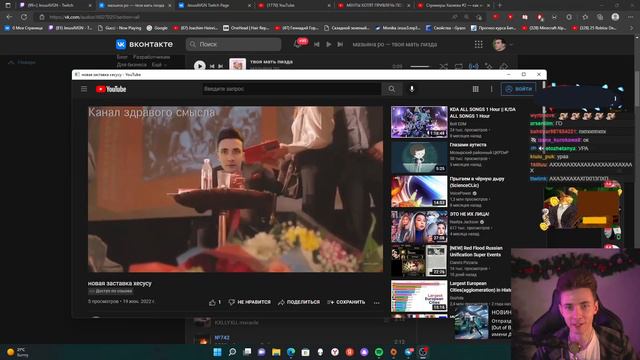Click the YouTube search magnifier button
Image resolution: width=640 pixels, height=360 pixels.
click(391, 89)
